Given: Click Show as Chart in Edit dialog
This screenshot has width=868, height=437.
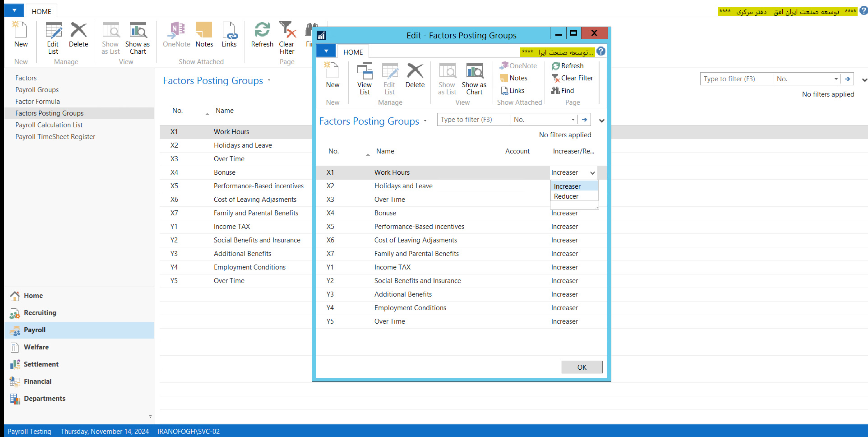Looking at the screenshot, I should coord(474,79).
